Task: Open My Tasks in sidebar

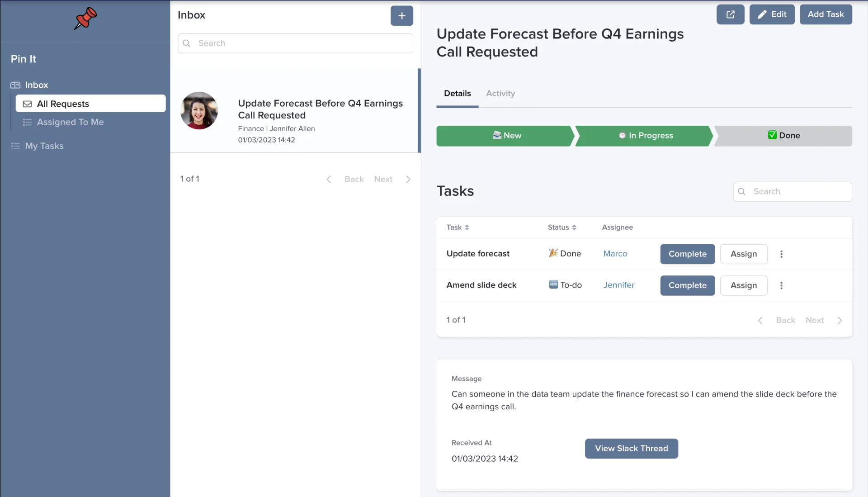Action: click(44, 146)
